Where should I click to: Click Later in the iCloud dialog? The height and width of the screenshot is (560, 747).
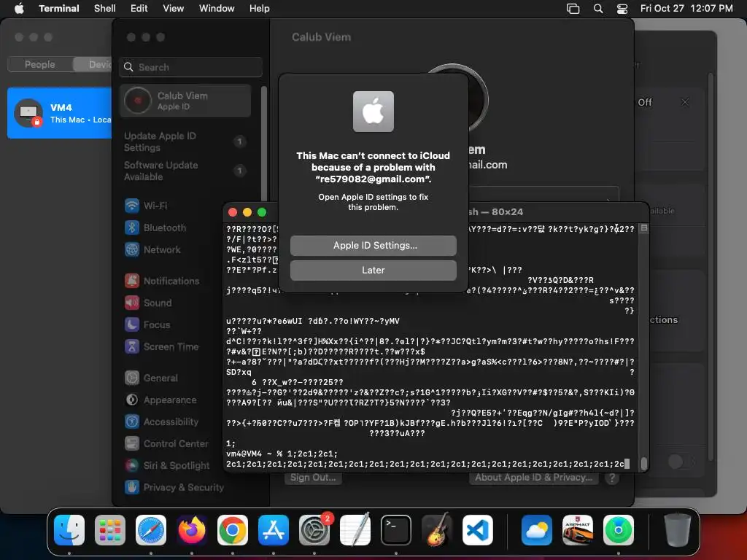[x=373, y=271]
